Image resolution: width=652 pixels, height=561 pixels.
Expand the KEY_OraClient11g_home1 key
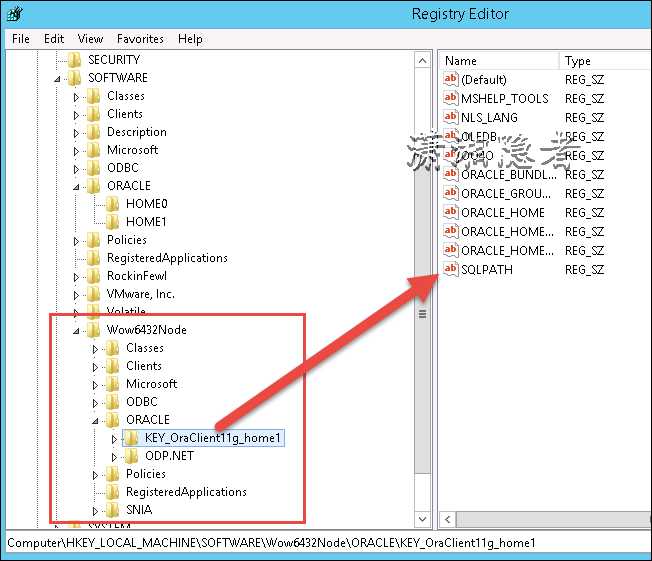tap(114, 439)
